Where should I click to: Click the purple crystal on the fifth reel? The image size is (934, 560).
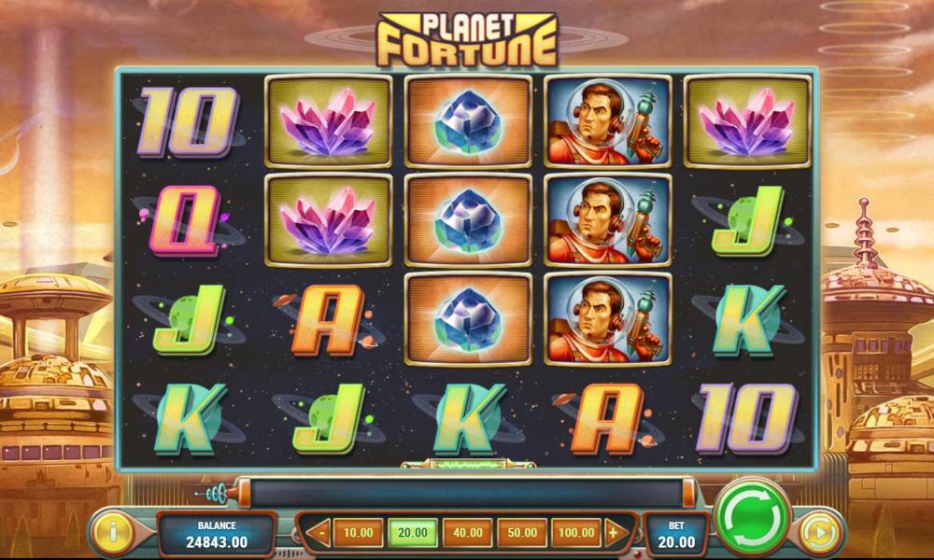click(747, 120)
